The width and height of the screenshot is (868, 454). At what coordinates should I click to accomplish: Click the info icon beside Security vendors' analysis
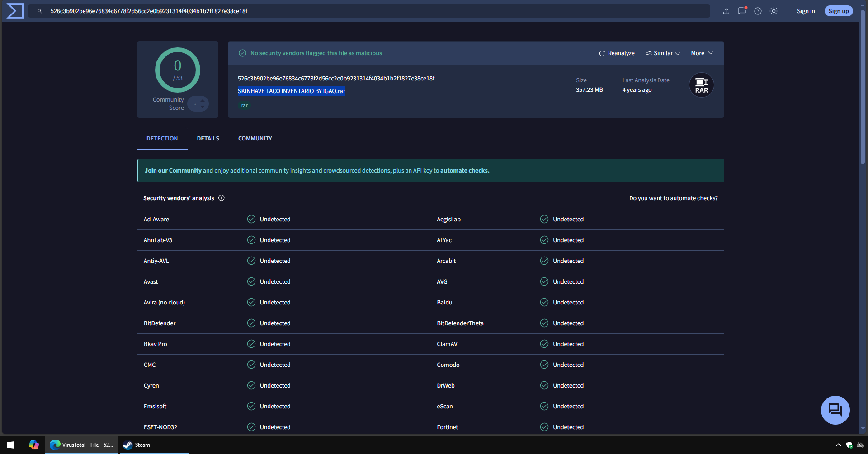[222, 198]
